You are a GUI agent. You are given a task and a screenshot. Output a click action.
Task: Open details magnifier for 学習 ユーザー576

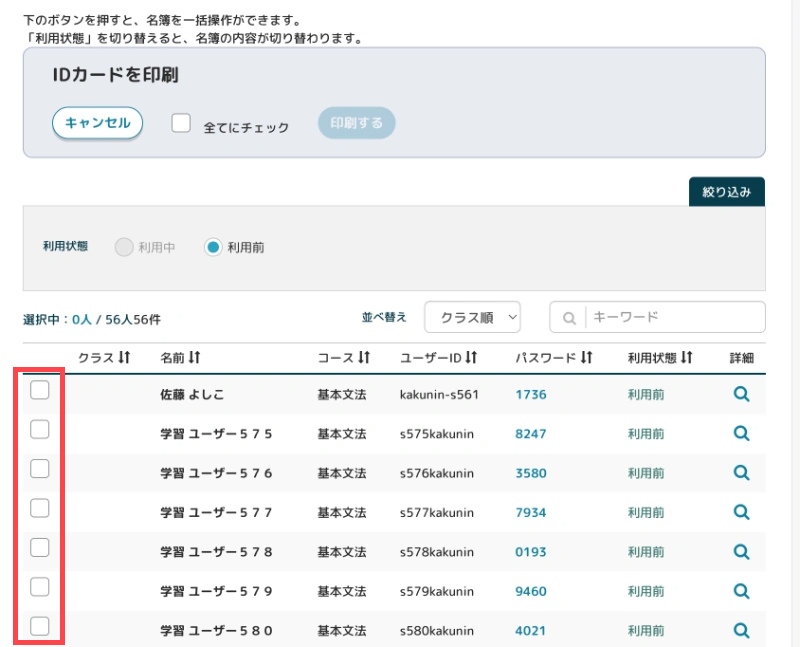(x=741, y=472)
